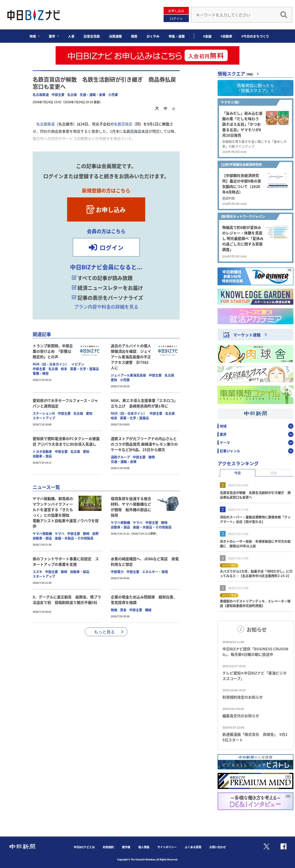Select the small 小 font size option
295x868 pixels.
[173, 109]
